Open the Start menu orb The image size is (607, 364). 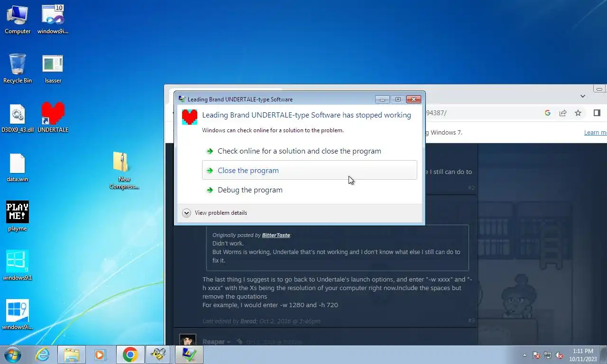[12, 355]
